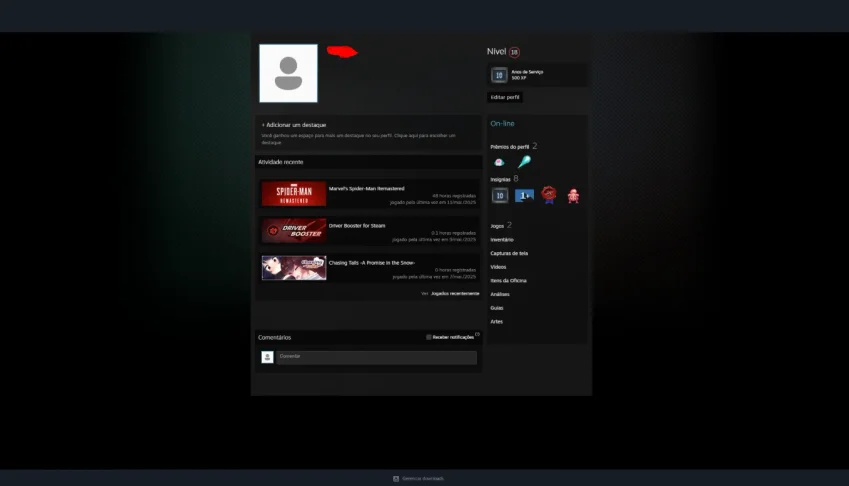View the teal comet profile award icon

(x=524, y=161)
